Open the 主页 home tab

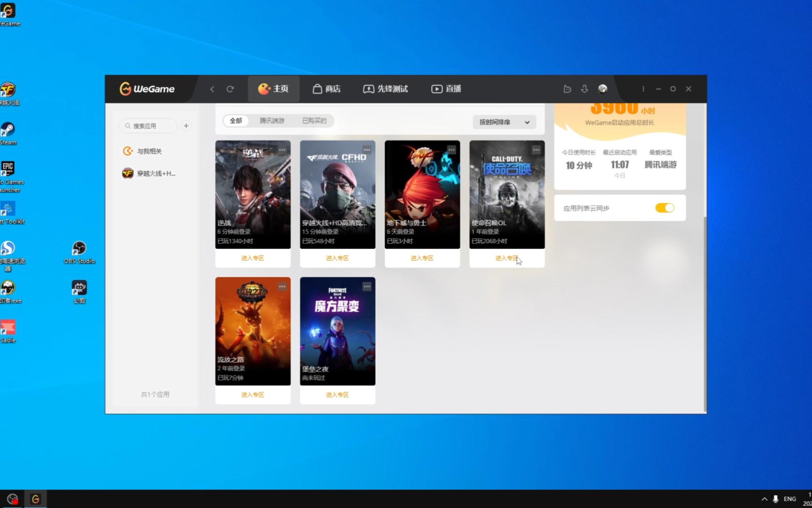click(x=273, y=88)
